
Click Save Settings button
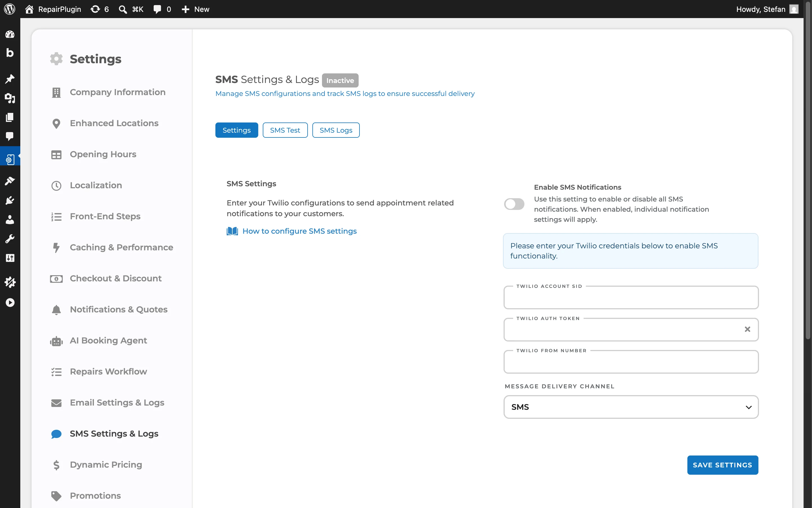pyautogui.click(x=722, y=465)
